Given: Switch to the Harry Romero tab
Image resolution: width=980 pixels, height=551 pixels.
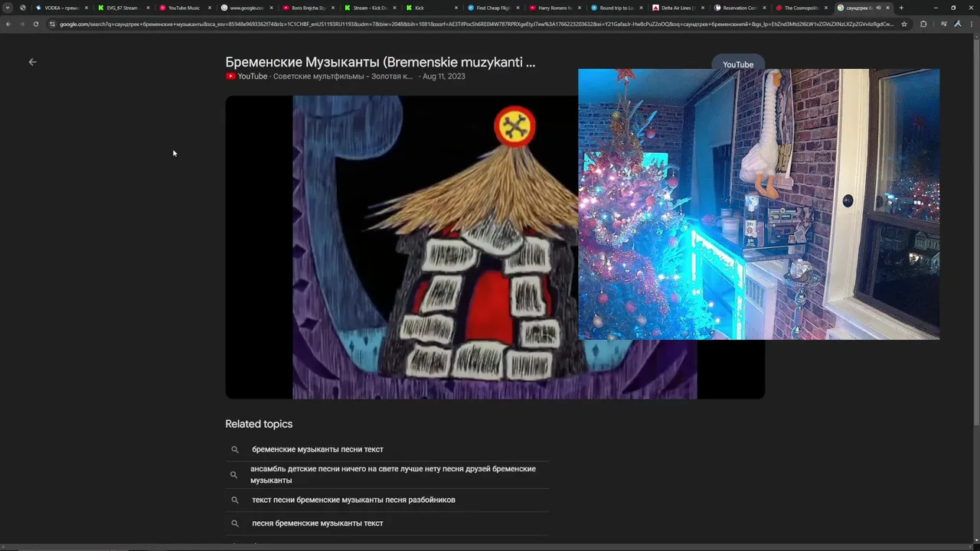Looking at the screenshot, I should pos(555,8).
